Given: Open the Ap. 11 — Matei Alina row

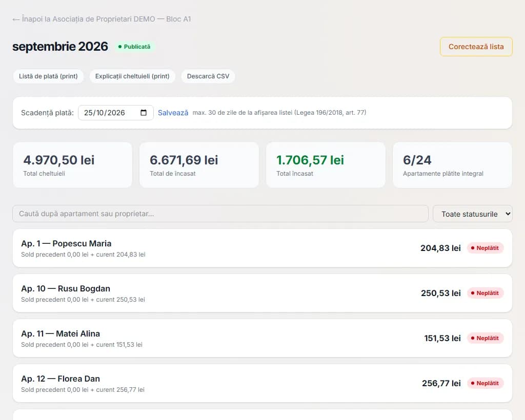Looking at the screenshot, I should point(262,339).
